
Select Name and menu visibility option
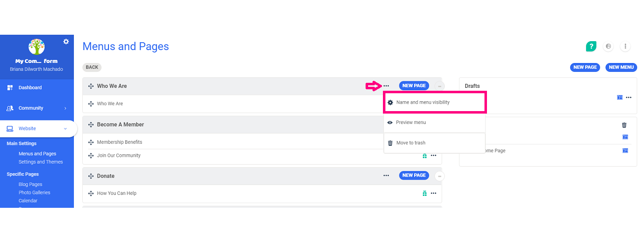point(423,102)
